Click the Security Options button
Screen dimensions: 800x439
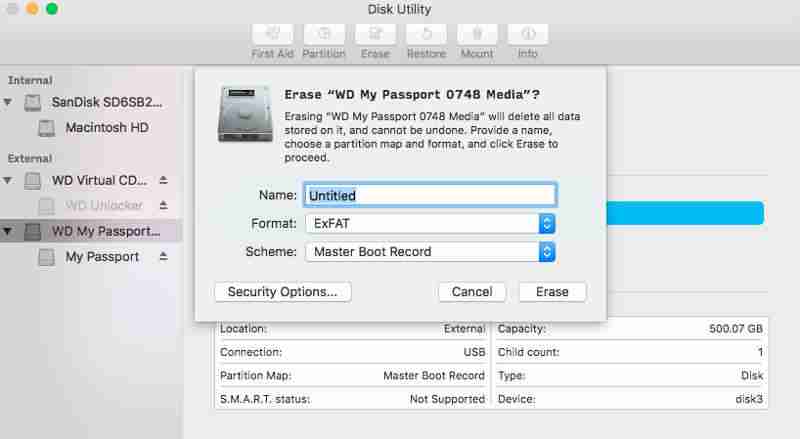[283, 292]
